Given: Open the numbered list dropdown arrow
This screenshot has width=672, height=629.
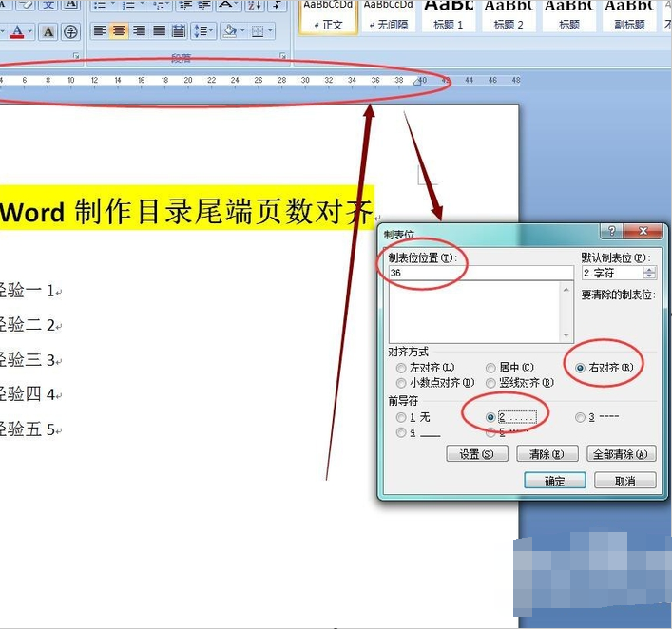Looking at the screenshot, I should point(142,5).
